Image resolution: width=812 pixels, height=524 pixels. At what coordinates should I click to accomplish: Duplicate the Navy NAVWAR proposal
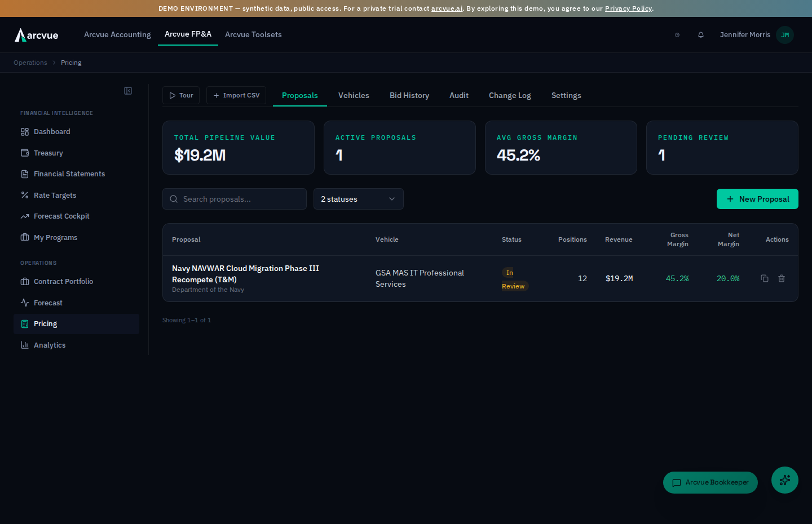coord(765,278)
